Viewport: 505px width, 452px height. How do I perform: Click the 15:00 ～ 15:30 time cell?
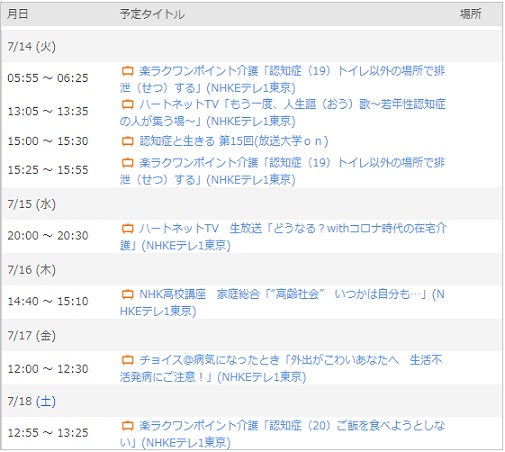click(x=48, y=141)
